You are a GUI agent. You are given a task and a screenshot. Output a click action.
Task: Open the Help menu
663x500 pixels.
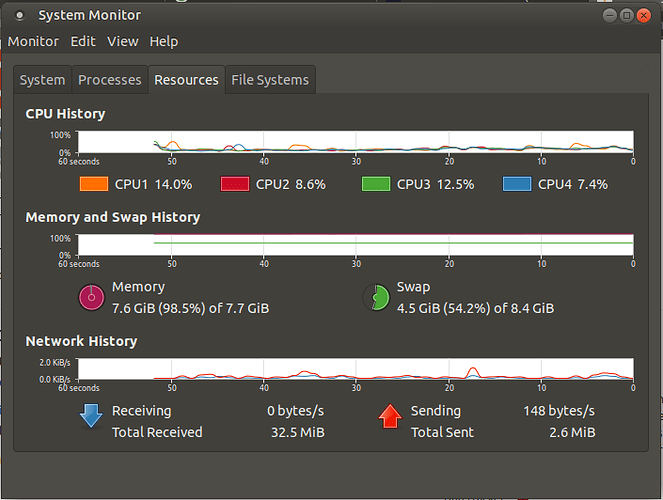164,41
